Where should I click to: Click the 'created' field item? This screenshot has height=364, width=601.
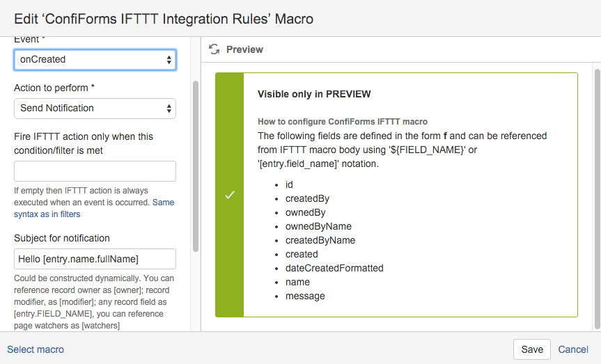pos(302,254)
